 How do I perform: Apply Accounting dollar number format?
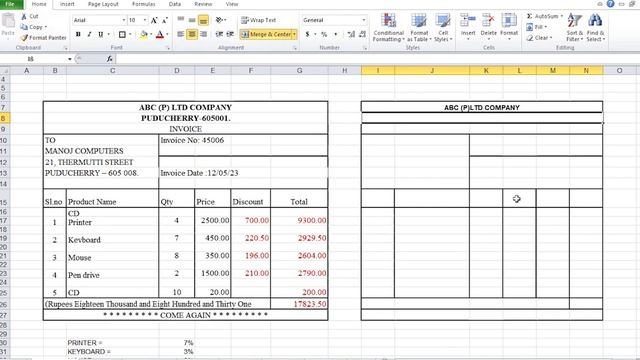click(307, 34)
